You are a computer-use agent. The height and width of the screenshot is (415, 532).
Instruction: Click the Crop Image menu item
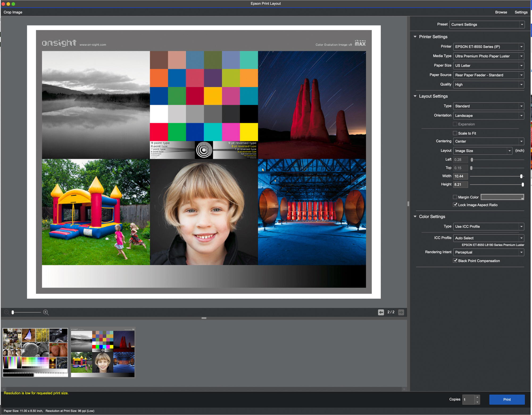13,12
